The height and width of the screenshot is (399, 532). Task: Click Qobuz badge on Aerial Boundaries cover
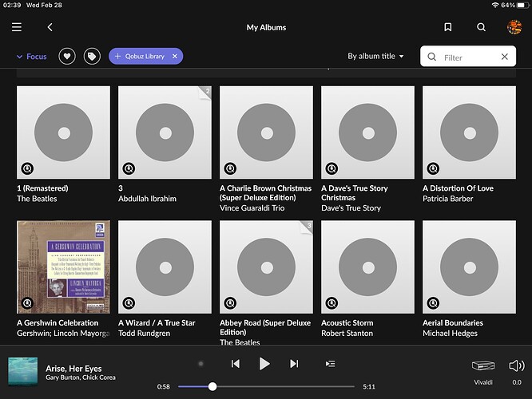coord(433,303)
